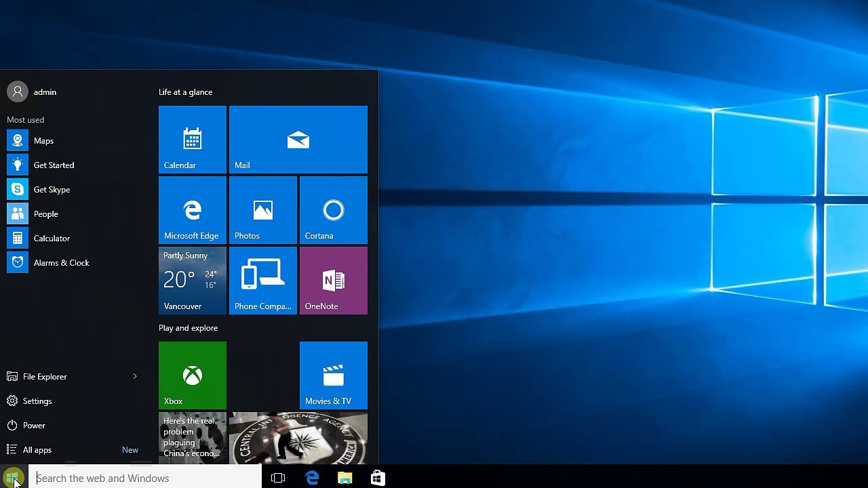868x488 pixels.
Task: Click the admin user avatar icon
Action: click(18, 92)
